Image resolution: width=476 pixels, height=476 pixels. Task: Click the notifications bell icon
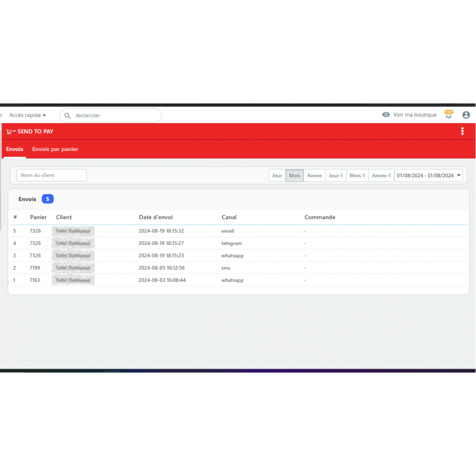(449, 115)
